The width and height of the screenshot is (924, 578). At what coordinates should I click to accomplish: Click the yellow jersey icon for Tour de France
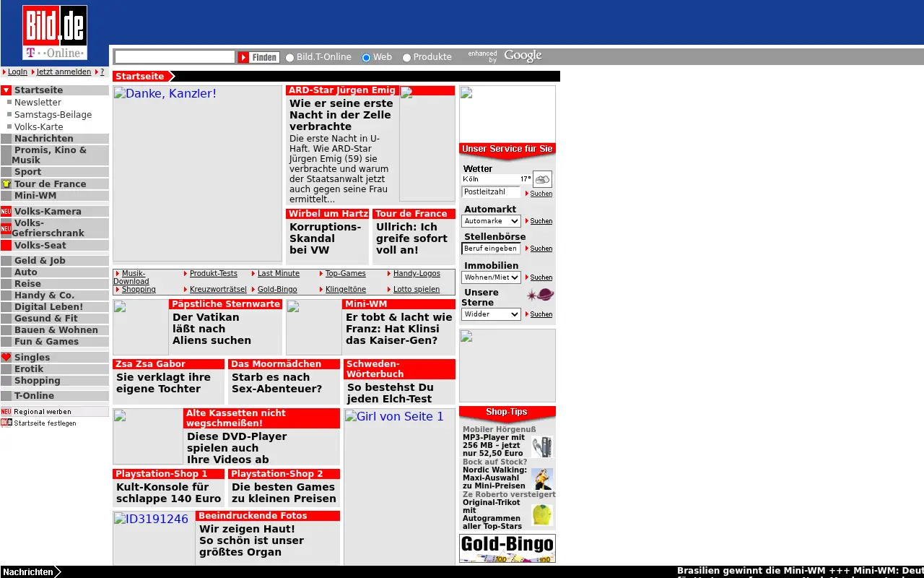pyautogui.click(x=6, y=184)
